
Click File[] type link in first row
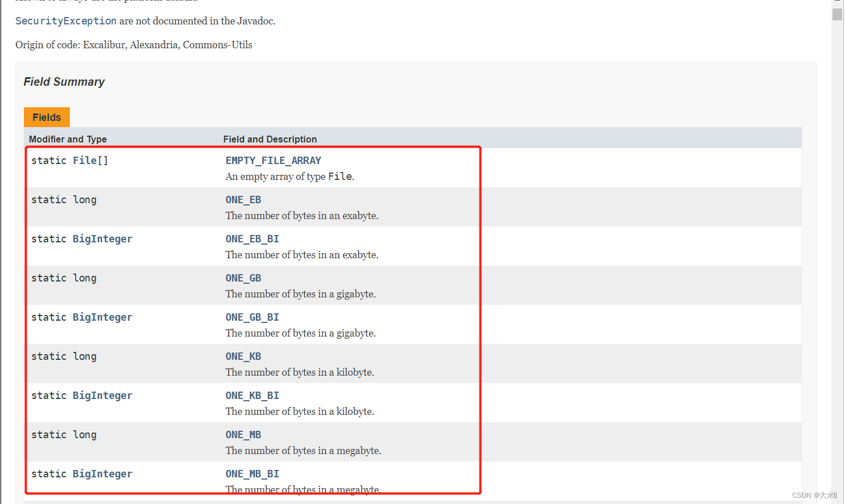[x=85, y=161]
